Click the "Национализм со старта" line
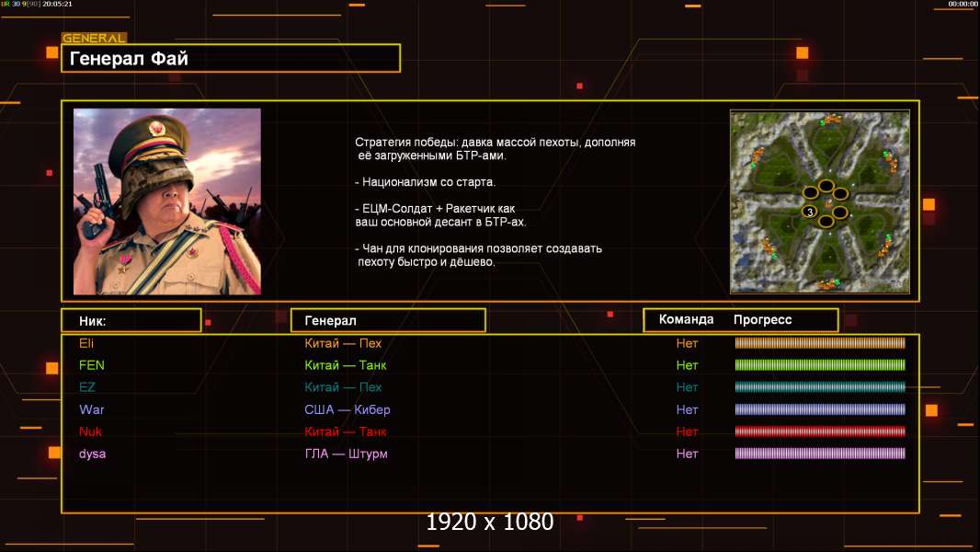980x552 pixels. [x=425, y=182]
